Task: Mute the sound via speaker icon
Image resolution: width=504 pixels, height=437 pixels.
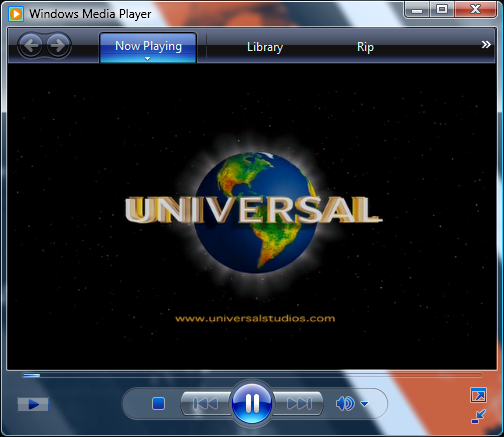Action: click(345, 403)
